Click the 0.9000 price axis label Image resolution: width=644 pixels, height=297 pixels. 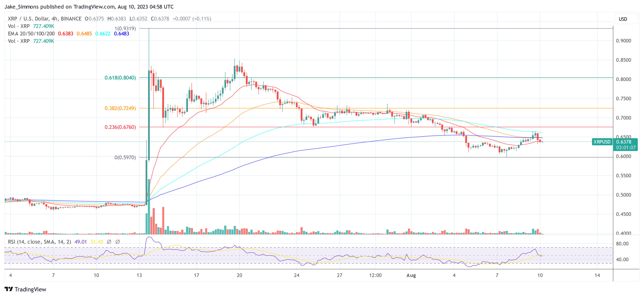[624, 41]
